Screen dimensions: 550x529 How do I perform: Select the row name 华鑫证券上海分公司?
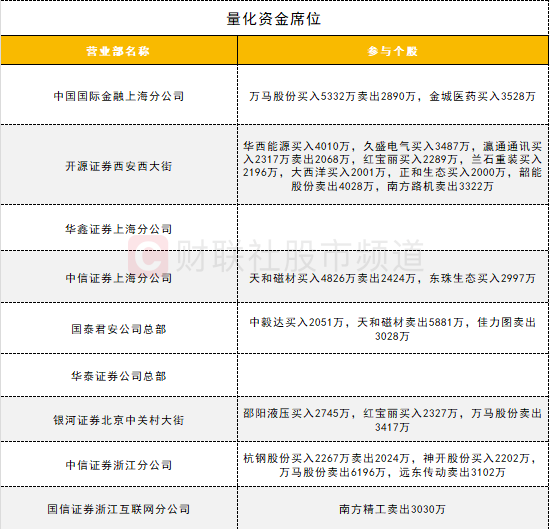pos(119,229)
